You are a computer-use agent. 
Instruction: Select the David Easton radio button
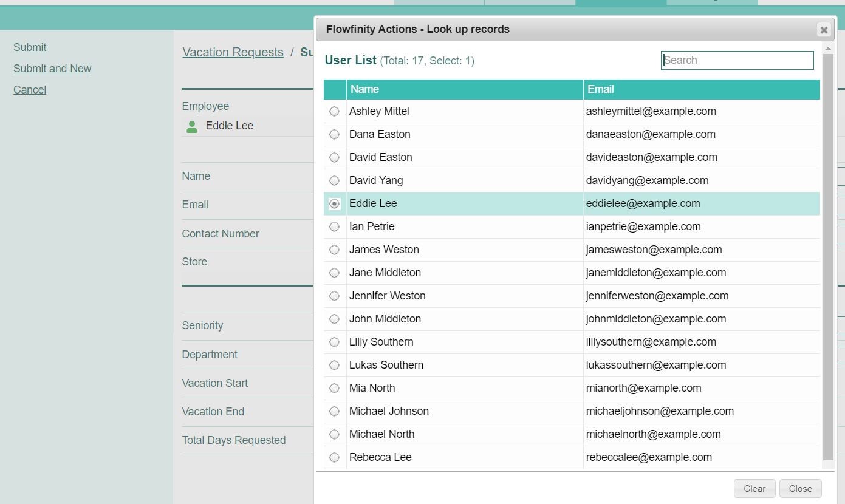(334, 157)
